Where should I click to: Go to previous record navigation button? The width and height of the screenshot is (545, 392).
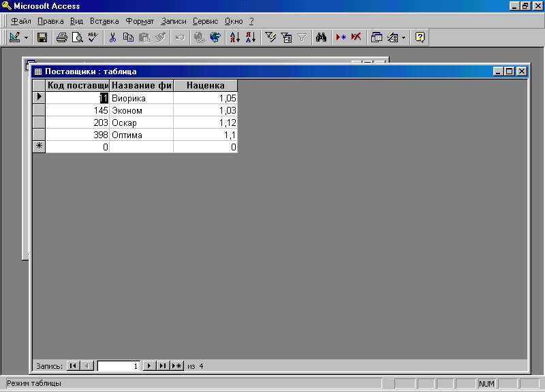(87, 365)
